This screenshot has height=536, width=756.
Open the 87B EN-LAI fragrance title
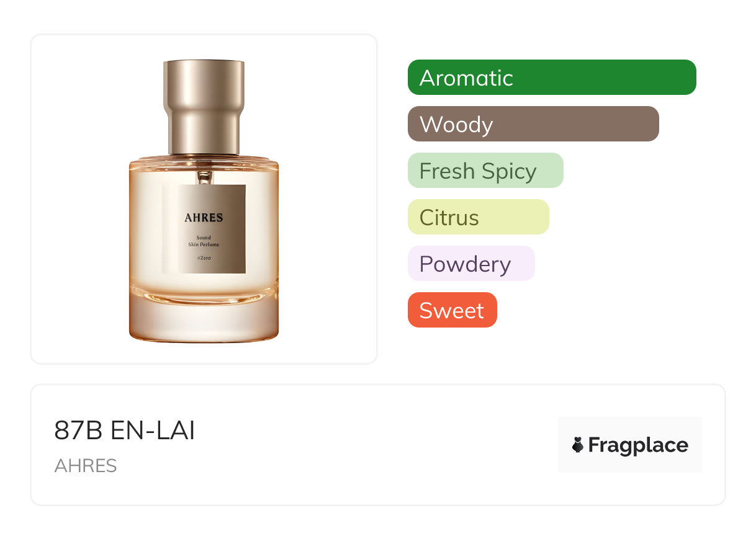[125, 431]
